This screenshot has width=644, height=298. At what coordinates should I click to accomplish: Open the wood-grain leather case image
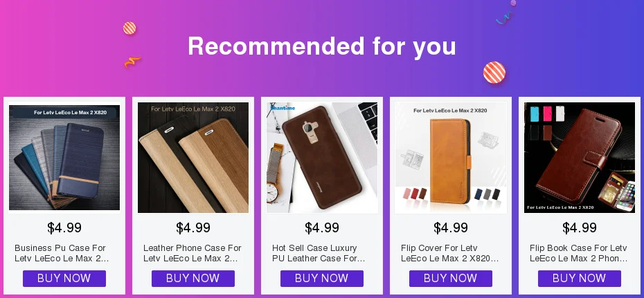tap(193, 158)
